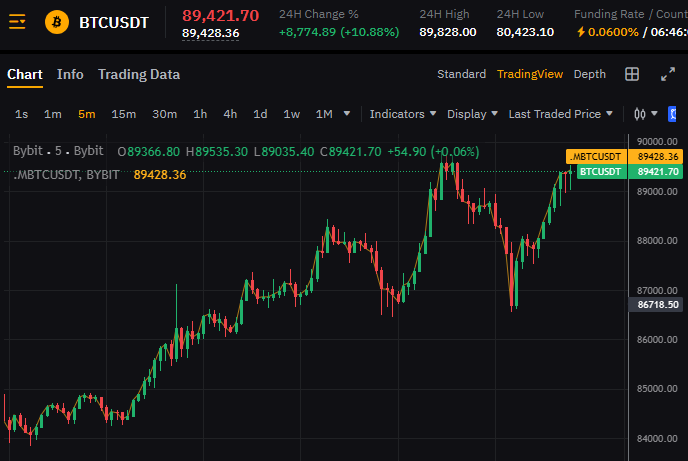This screenshot has width=688, height=461.
Task: Open the chart layout grid icon
Action: pyautogui.click(x=631, y=74)
